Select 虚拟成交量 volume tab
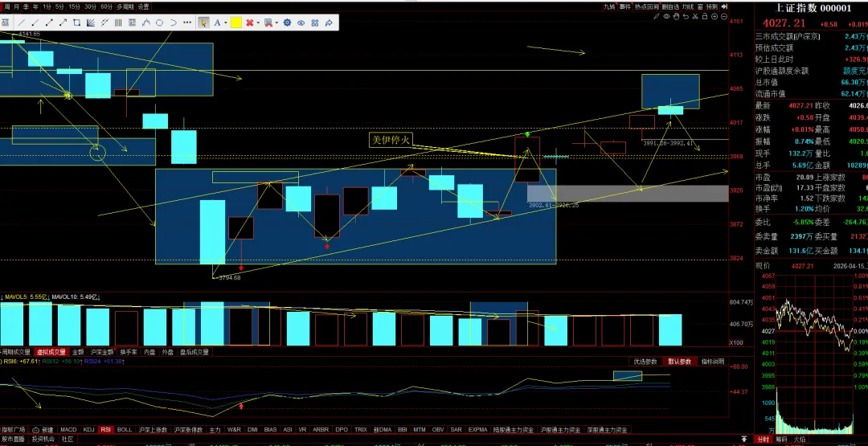Viewport: 868px width, 446px height. (51, 352)
